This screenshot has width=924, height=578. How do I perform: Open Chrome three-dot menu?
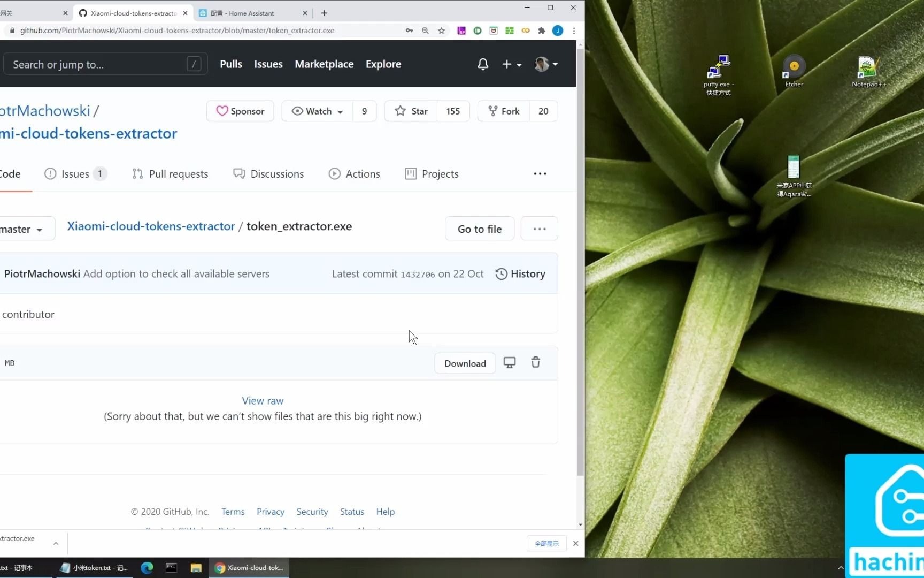(x=574, y=31)
